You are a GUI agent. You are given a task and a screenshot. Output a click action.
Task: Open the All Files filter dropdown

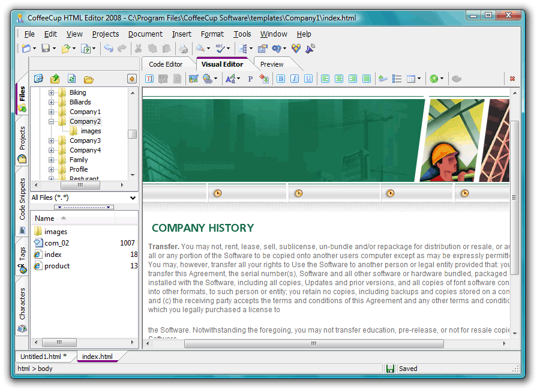point(133,198)
